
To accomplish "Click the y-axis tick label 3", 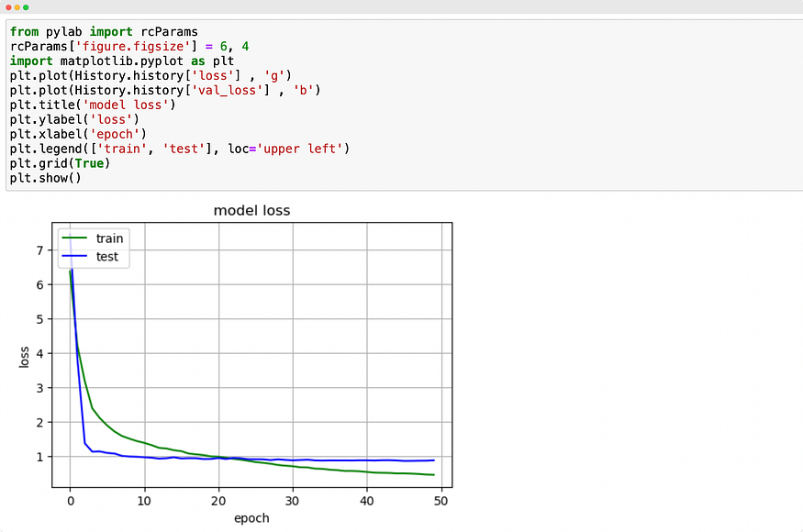I will (x=40, y=388).
